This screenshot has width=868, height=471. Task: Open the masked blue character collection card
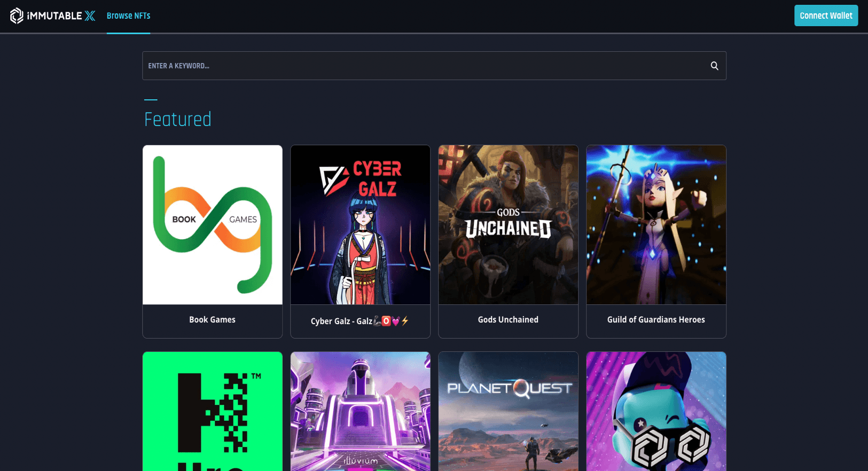656,411
